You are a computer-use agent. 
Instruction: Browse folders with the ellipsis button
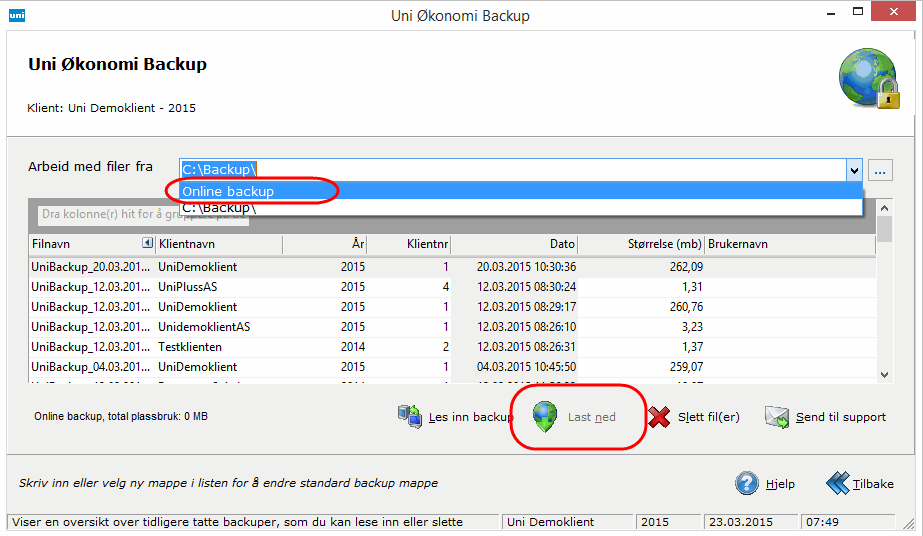(880, 170)
